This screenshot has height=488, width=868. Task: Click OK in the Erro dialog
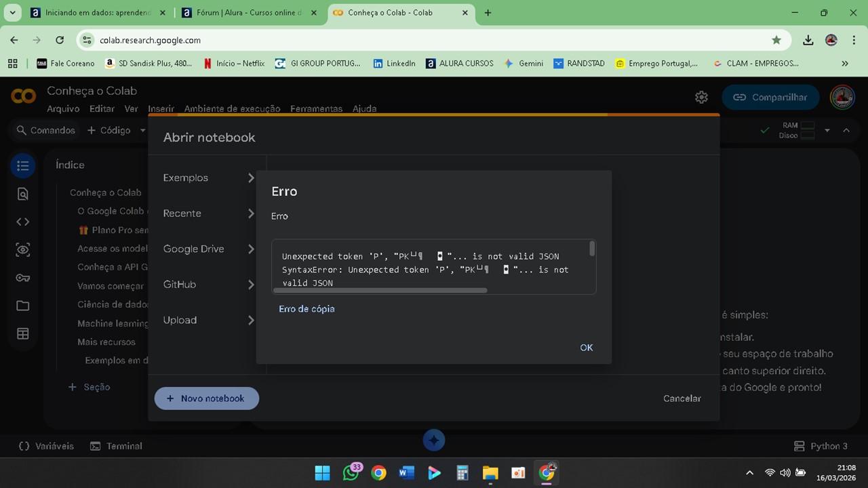(x=587, y=348)
